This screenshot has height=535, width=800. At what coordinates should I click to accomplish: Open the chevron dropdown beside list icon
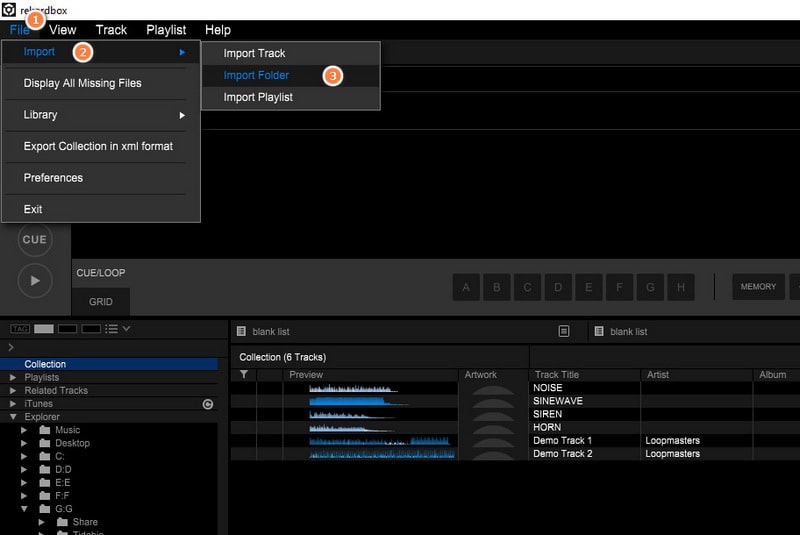(126, 328)
